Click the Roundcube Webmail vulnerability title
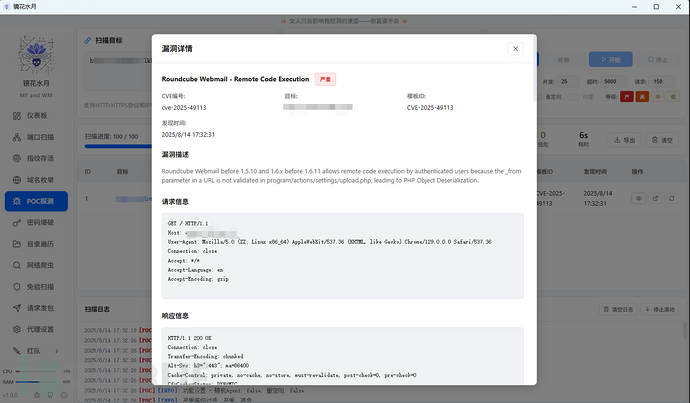This screenshot has height=403, width=690. (x=235, y=79)
